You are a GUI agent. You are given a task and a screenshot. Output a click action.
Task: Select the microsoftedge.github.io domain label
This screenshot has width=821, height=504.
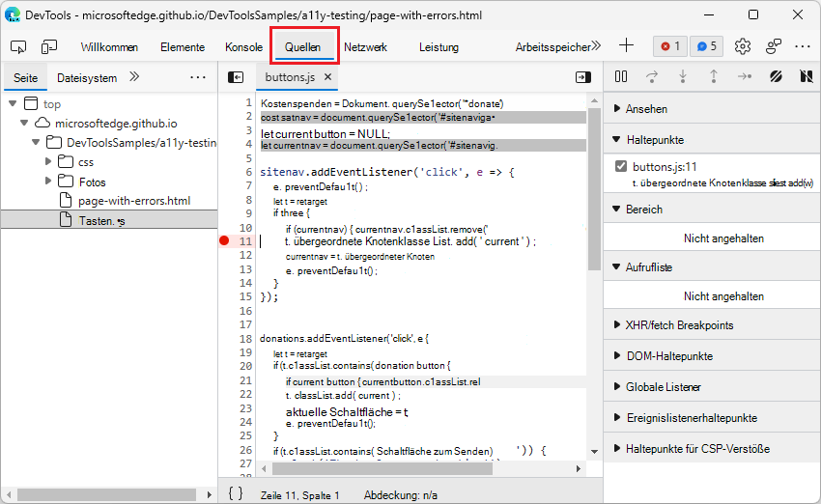pyautogui.click(x=116, y=124)
